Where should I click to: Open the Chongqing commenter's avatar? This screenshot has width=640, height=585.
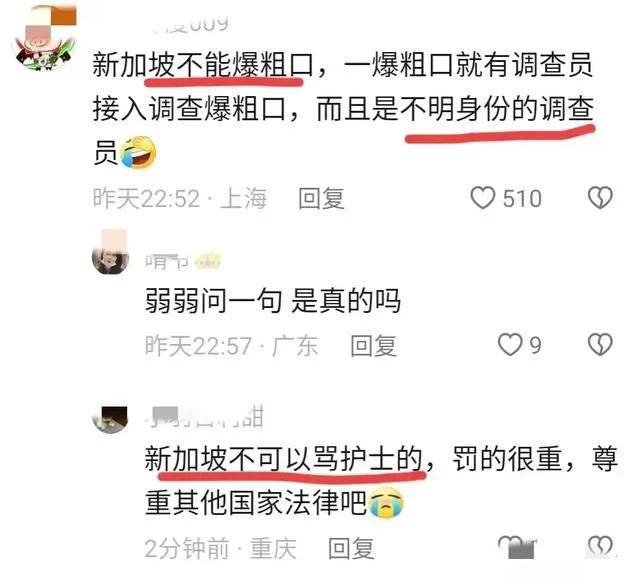[x=110, y=419]
